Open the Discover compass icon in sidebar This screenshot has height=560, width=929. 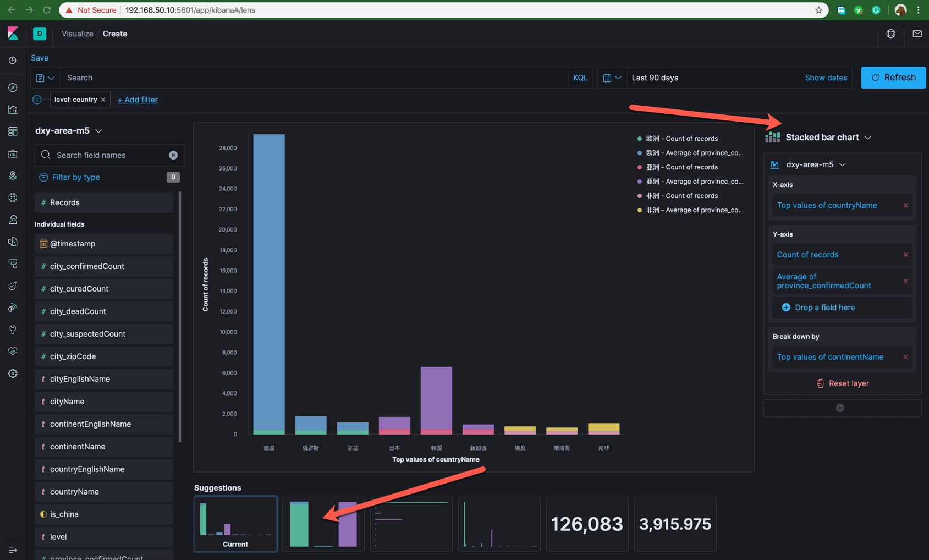(13, 87)
